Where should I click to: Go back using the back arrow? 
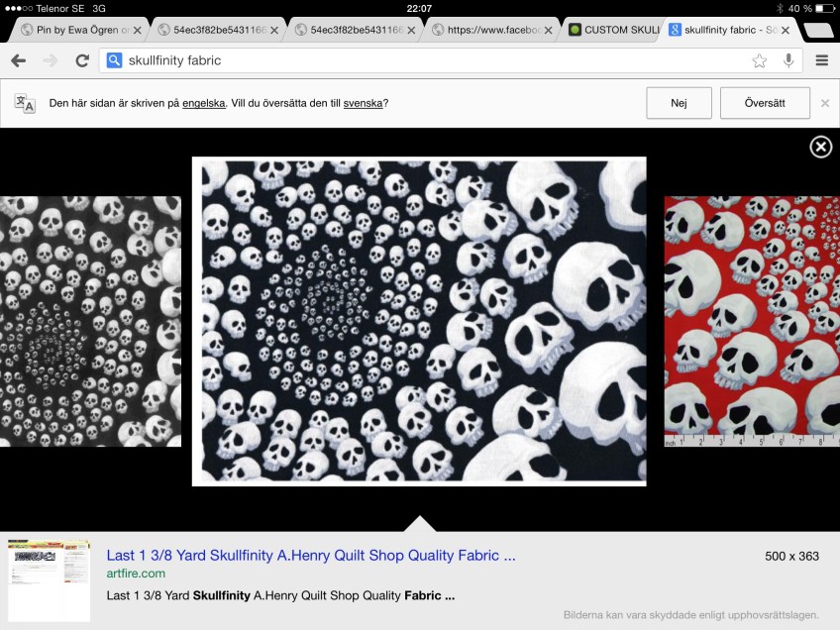[x=18, y=60]
